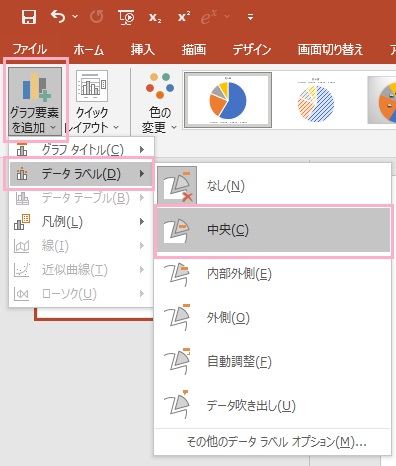Click the 中央 pie label icon

click(176, 230)
